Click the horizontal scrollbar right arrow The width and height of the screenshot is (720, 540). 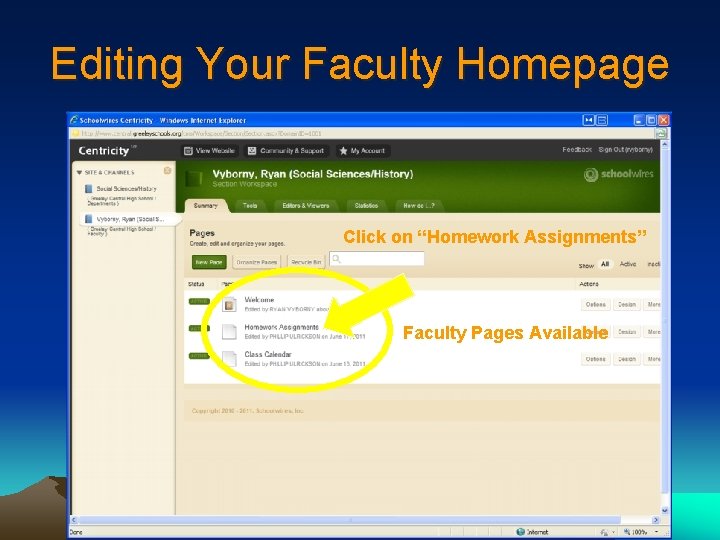pos(656,520)
